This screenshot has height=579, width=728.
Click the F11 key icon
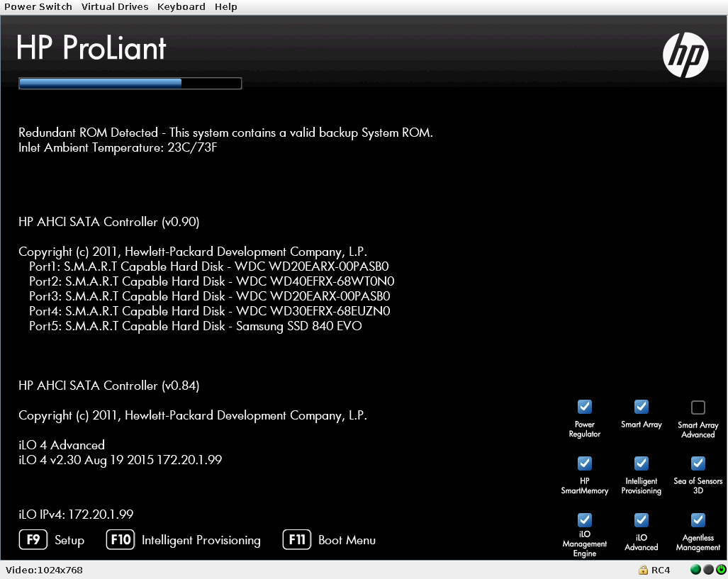[297, 539]
